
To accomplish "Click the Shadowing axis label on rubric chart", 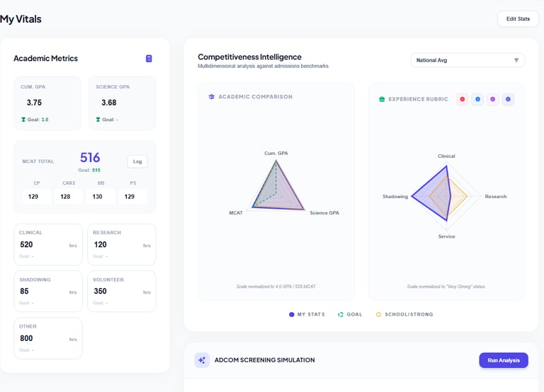I will [395, 197].
